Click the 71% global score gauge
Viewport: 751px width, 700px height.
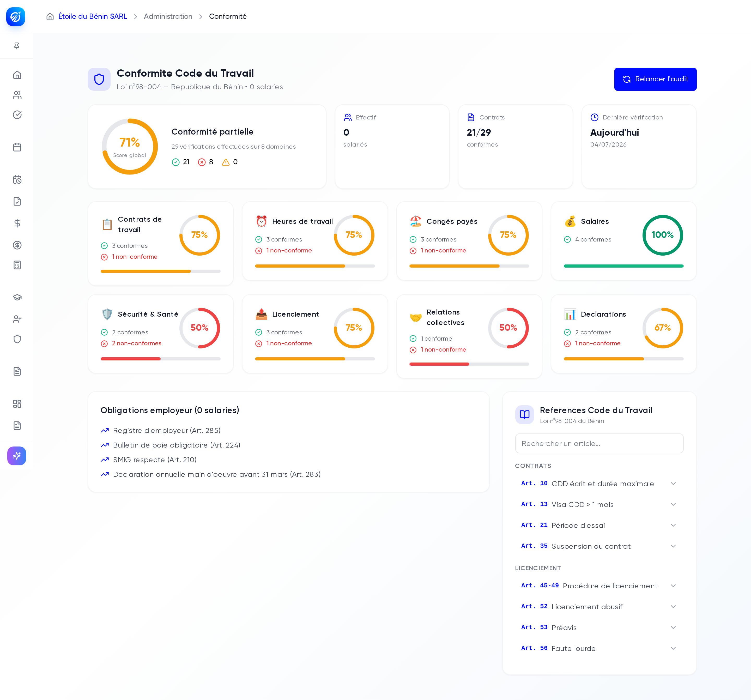pyautogui.click(x=130, y=147)
